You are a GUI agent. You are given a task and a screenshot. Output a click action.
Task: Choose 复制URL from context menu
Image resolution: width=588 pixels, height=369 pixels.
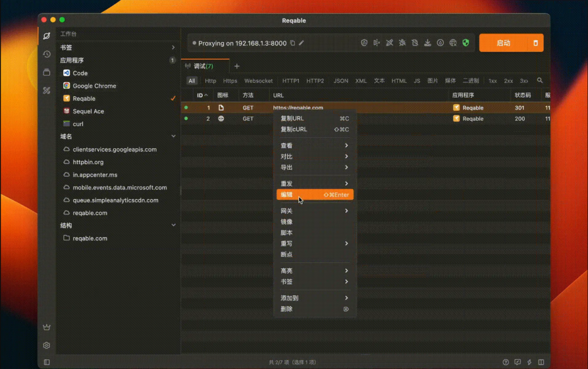pyautogui.click(x=315, y=119)
